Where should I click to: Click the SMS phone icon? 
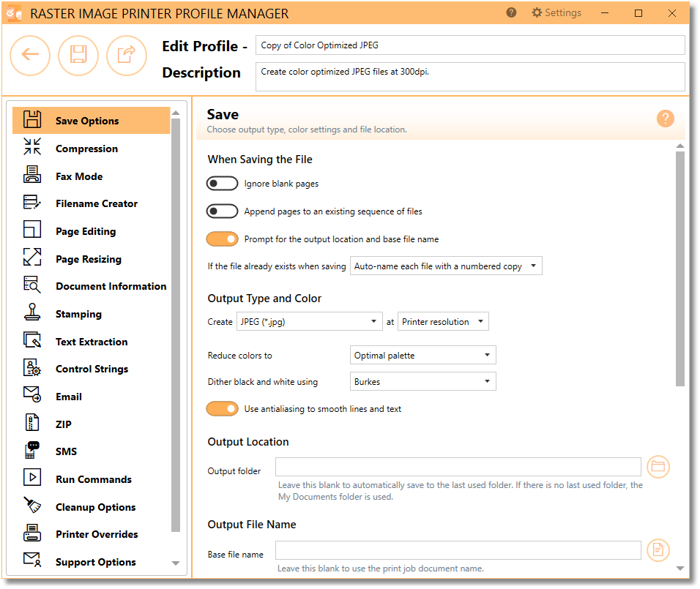click(x=32, y=450)
